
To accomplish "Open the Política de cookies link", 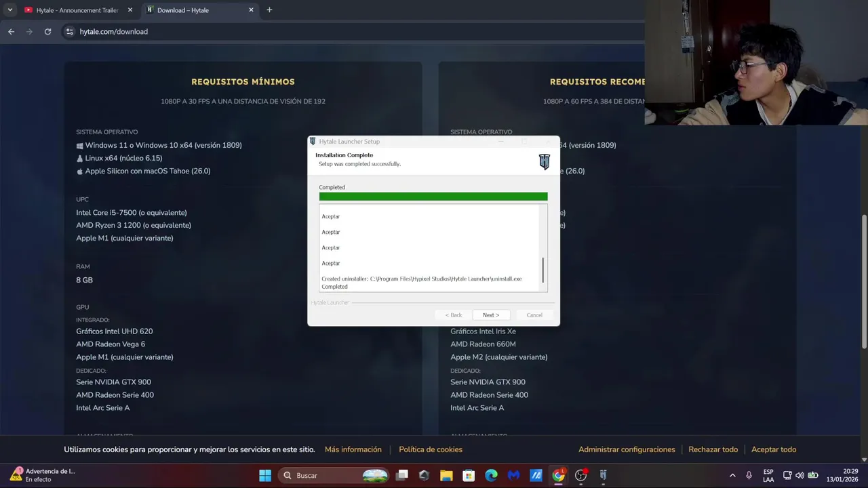I will [x=431, y=449].
